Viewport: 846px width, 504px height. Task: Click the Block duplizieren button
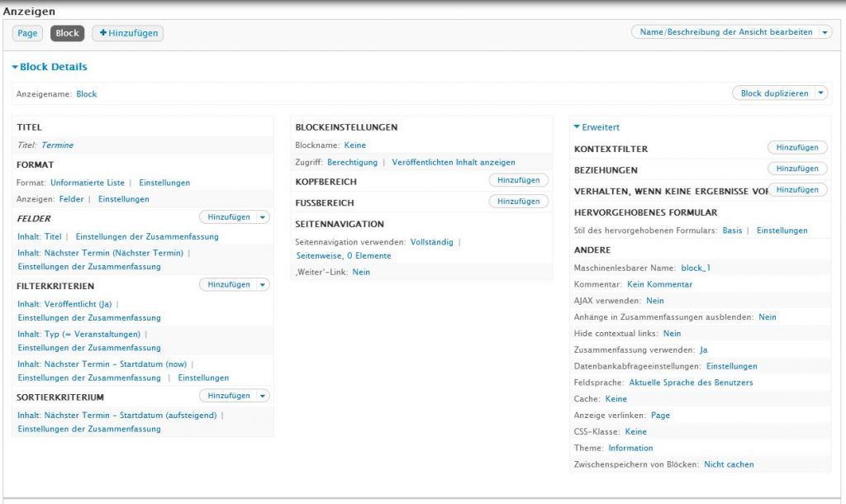(774, 93)
